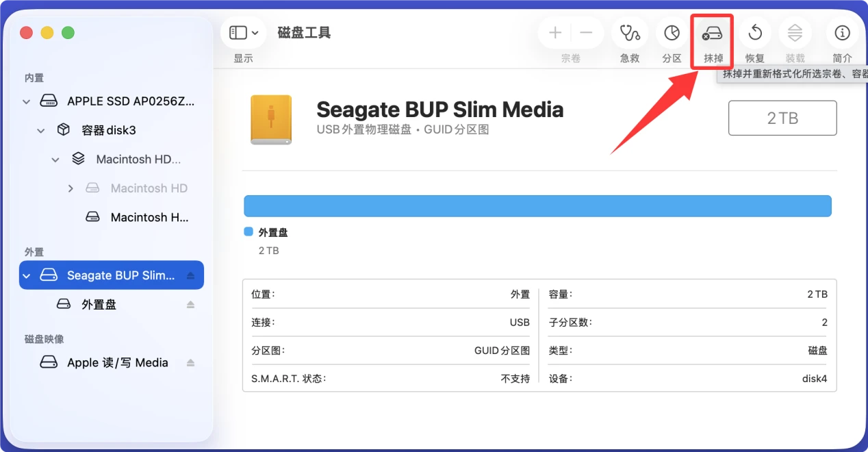Select Apple 读/写 Media disk image
Image resolution: width=868 pixels, height=452 pixels.
(x=112, y=362)
